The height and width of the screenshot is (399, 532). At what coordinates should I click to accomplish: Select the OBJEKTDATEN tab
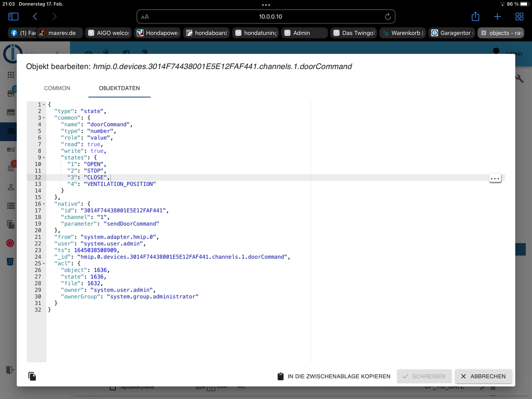click(119, 88)
